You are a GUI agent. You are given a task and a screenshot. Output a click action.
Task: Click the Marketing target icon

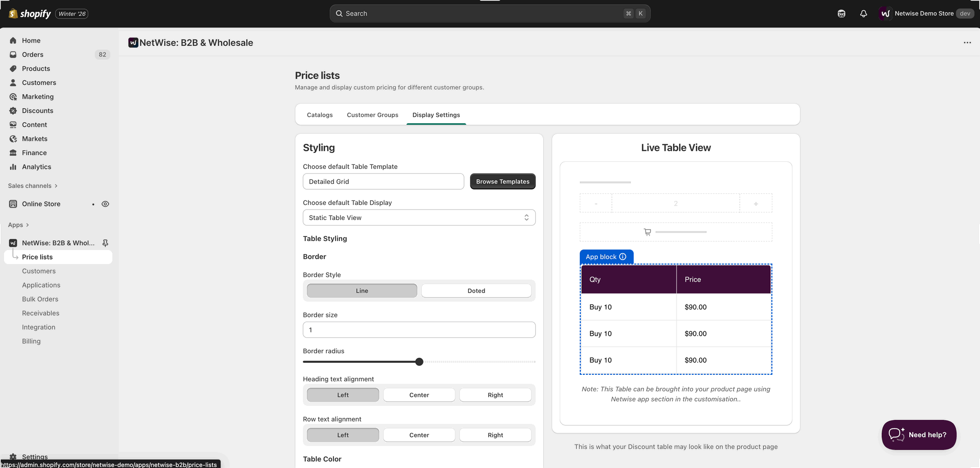13,97
